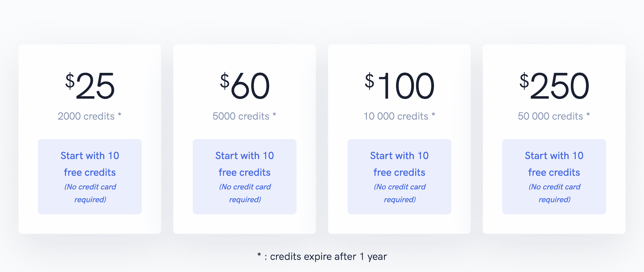
Task: Click 'No credit card required' in the $250 card
Action: 554,193
